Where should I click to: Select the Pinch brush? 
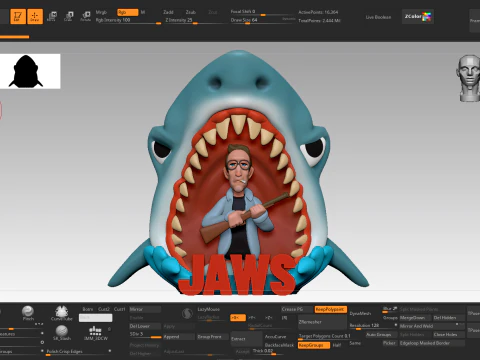[x=28, y=313]
